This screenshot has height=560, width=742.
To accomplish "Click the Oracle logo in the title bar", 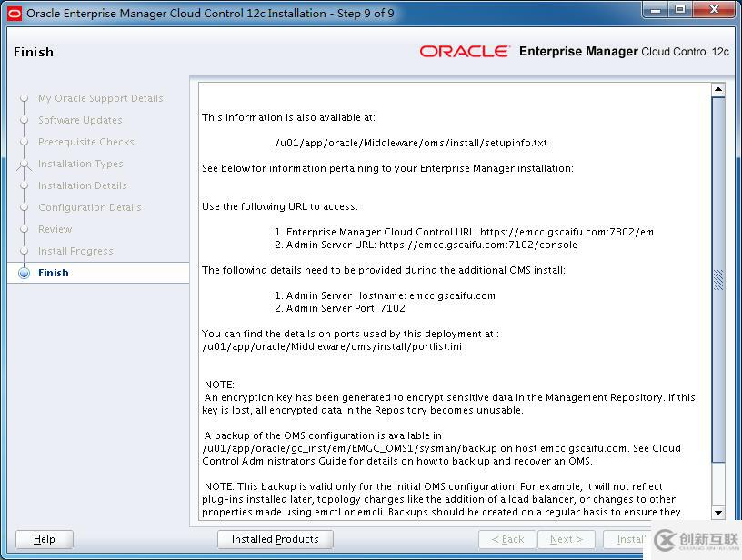I will pos(13,13).
